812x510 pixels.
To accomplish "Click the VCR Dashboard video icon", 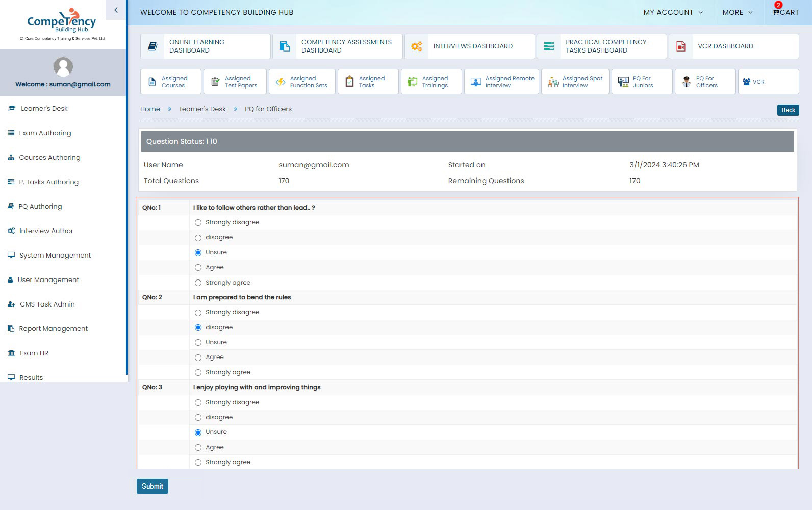I will pyautogui.click(x=681, y=46).
